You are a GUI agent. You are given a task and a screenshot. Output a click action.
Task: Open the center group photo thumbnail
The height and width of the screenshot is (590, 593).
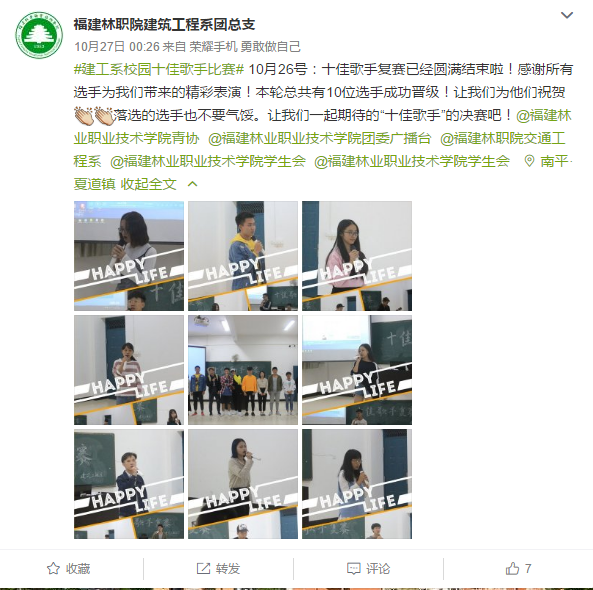point(243,370)
